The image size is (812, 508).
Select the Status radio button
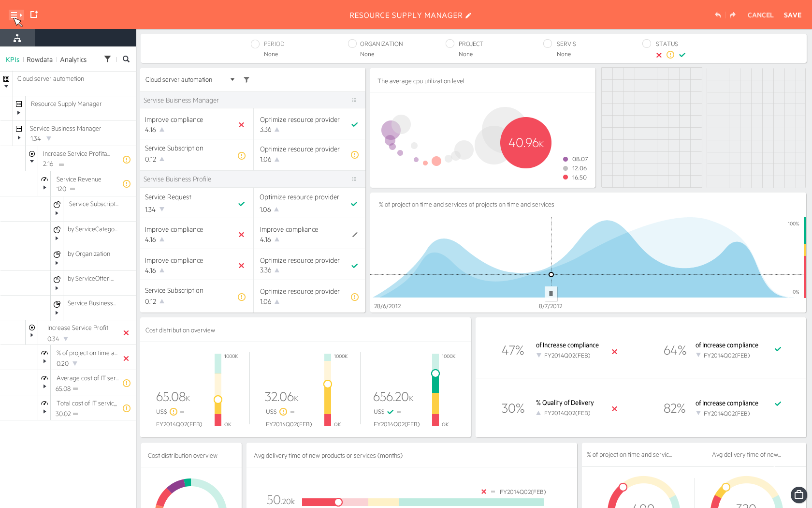647,44
